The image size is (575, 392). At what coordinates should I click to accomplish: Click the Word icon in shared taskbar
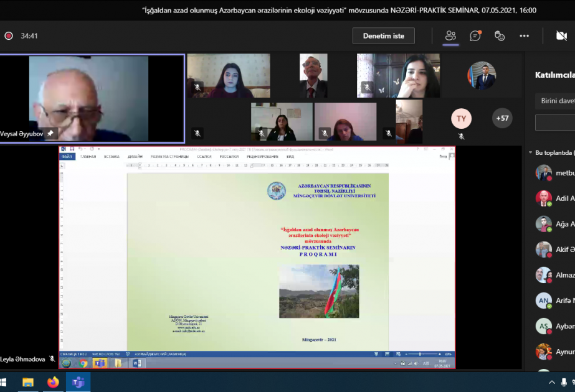pos(137,363)
